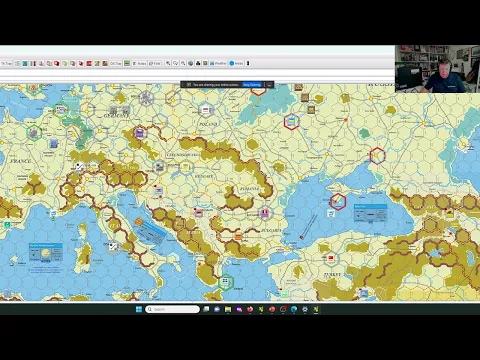
Task: Click the green striped toolbar icon
Action: pyautogui.click(x=127, y=63)
